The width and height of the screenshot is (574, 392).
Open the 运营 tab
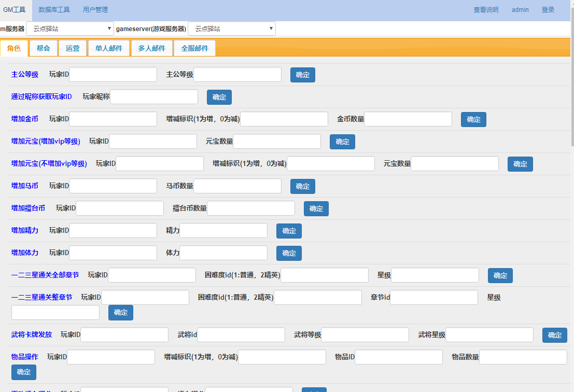click(x=73, y=48)
